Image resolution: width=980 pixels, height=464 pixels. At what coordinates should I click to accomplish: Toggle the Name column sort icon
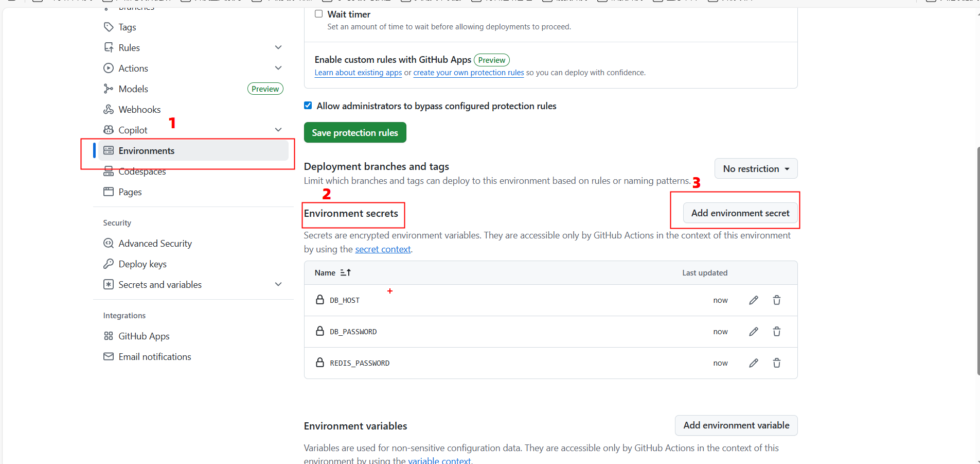point(345,272)
